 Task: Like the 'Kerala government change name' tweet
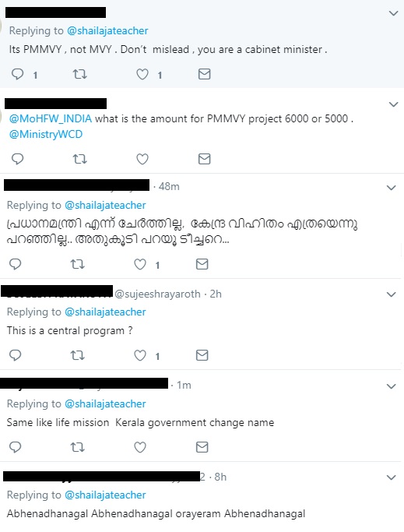click(140, 447)
